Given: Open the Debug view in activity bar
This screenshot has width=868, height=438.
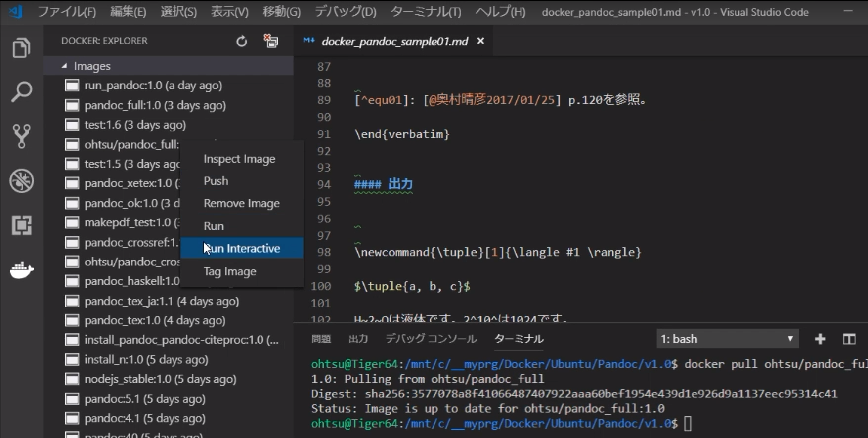Looking at the screenshot, I should pyautogui.click(x=21, y=180).
